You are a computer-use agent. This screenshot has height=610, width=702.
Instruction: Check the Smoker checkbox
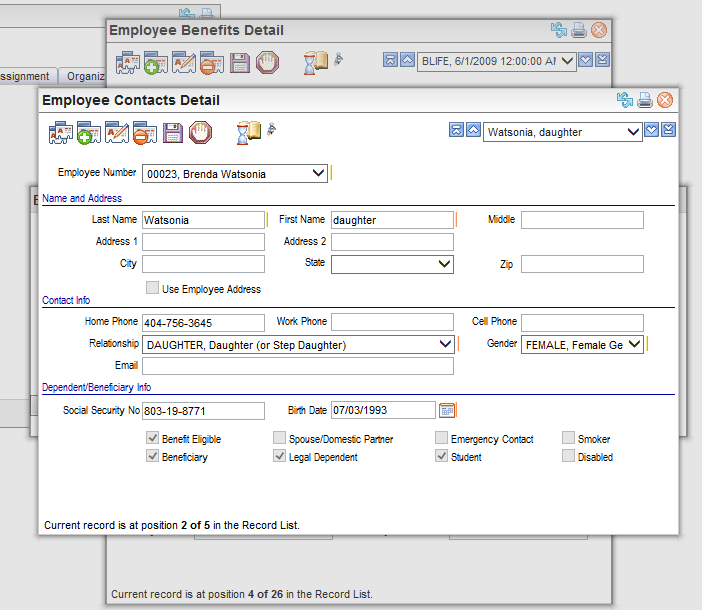(569, 438)
